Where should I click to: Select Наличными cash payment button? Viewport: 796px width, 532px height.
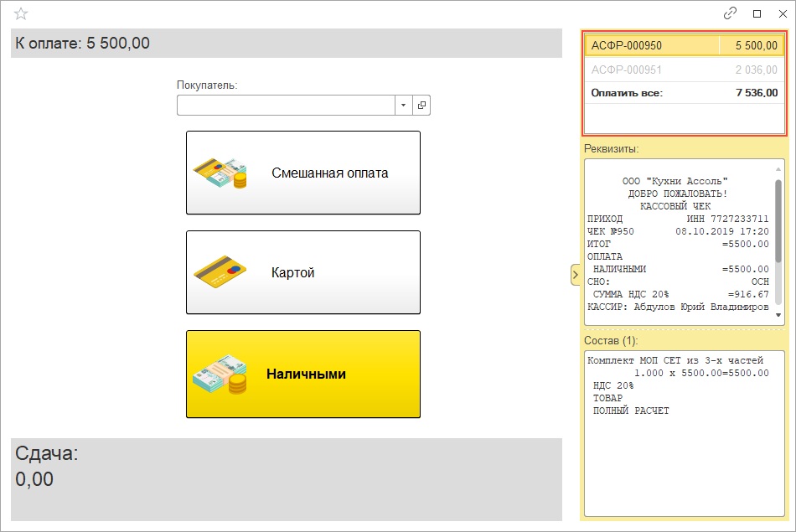pos(303,374)
